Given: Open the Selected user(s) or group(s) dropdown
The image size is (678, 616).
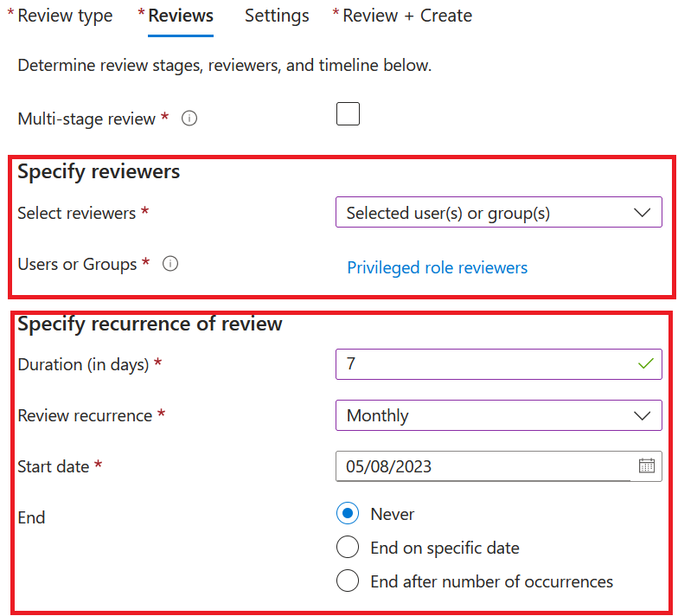Looking at the screenshot, I should coord(484,213).
